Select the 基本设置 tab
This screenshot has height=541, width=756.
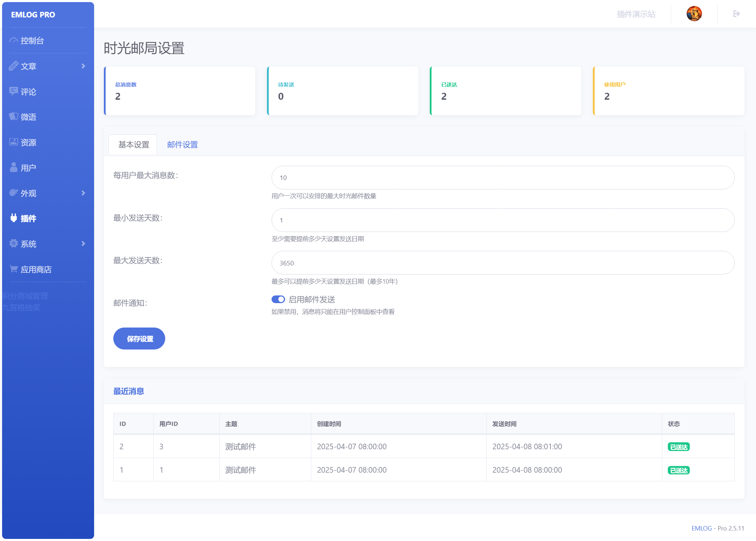[x=133, y=144]
